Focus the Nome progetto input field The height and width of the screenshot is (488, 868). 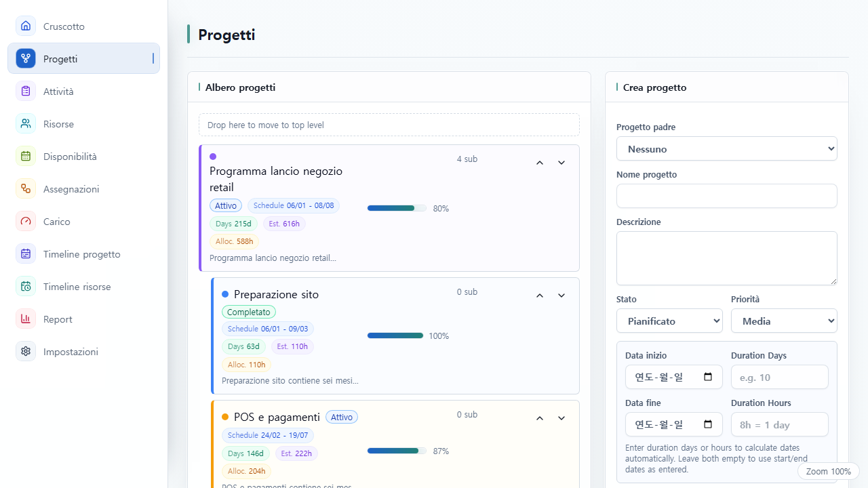(727, 196)
